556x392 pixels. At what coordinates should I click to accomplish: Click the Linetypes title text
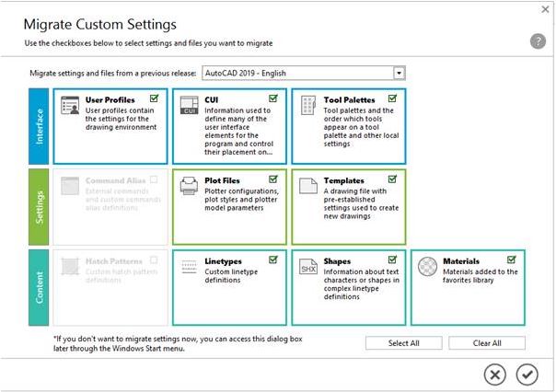click(223, 261)
